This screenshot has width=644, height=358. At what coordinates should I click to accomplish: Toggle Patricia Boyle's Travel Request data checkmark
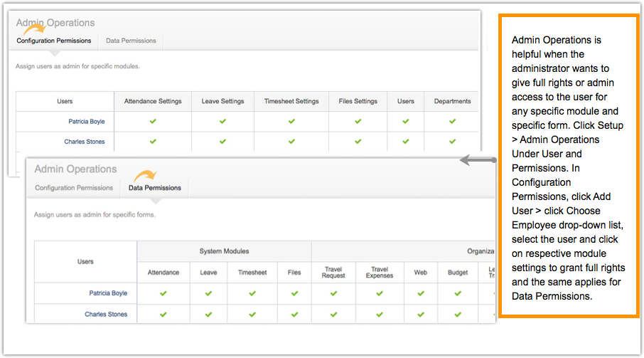[x=333, y=293]
